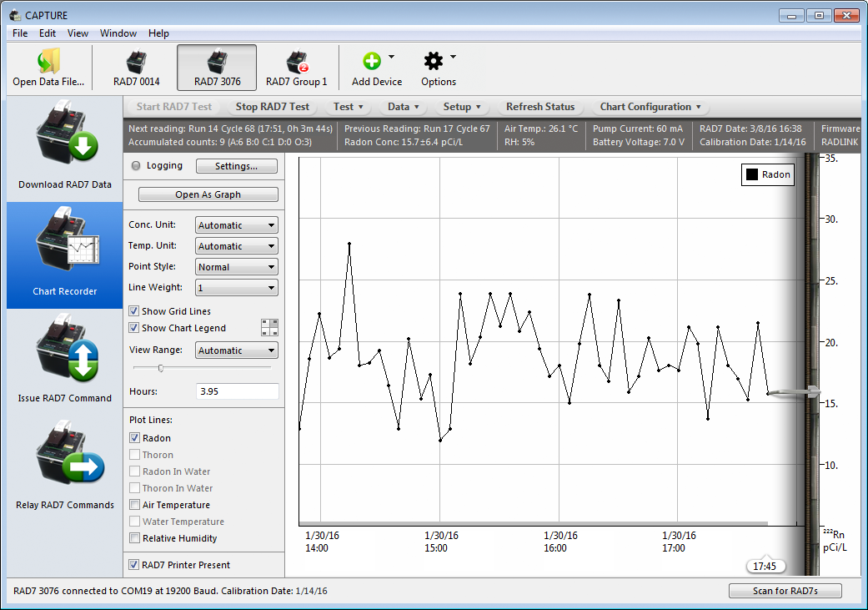
Task: Open Download RAD7 Data panel
Action: (x=65, y=149)
